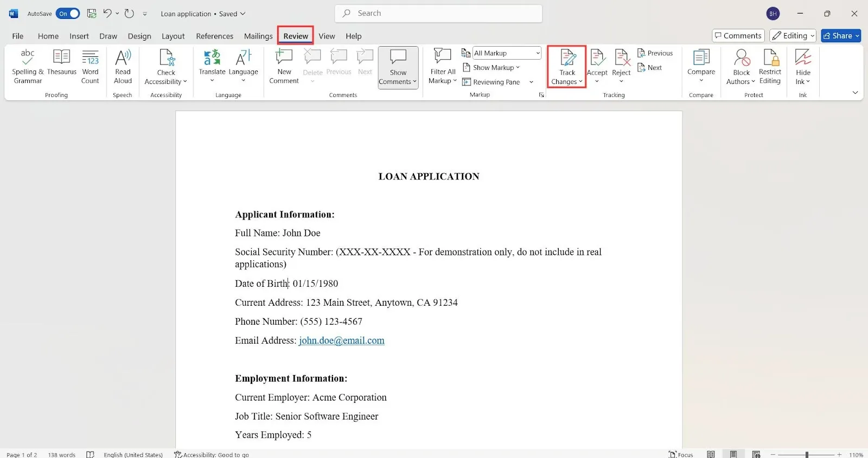Open the File tab

18,36
